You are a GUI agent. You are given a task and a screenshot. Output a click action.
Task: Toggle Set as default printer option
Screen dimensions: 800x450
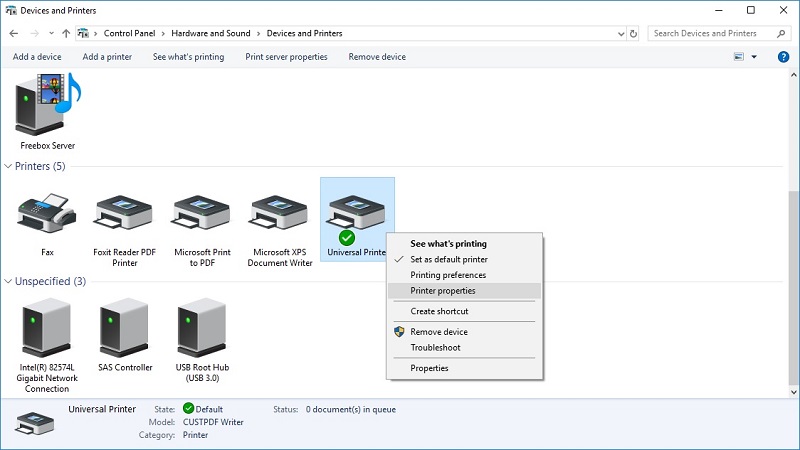pyautogui.click(x=449, y=259)
